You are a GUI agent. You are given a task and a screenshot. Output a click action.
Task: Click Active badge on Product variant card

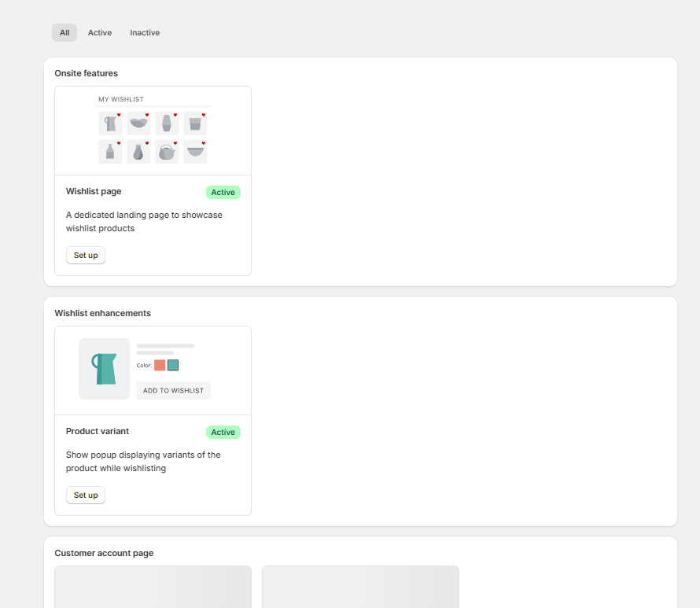pyautogui.click(x=223, y=432)
